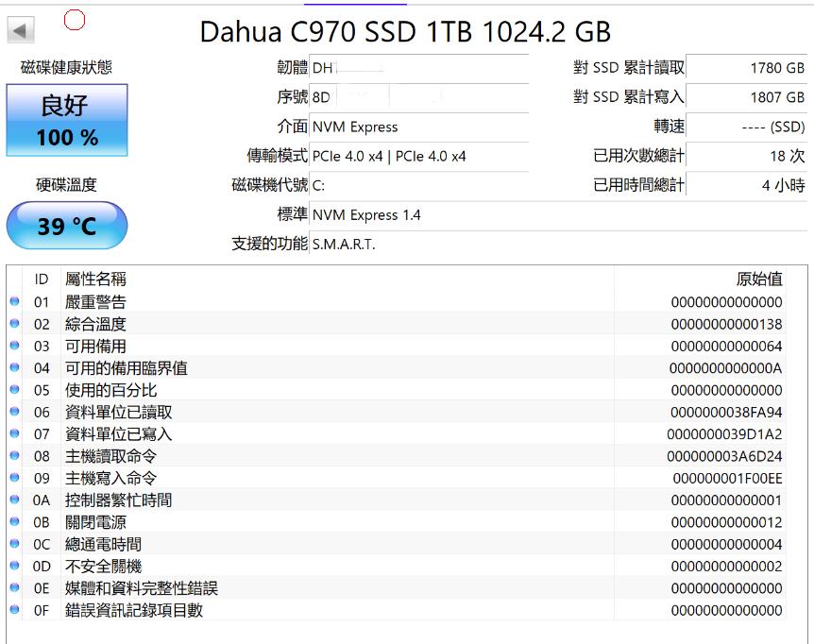Click the blue dot beside 資料單位已讀取
Screen dimensions: 814x644
[x=11, y=412]
